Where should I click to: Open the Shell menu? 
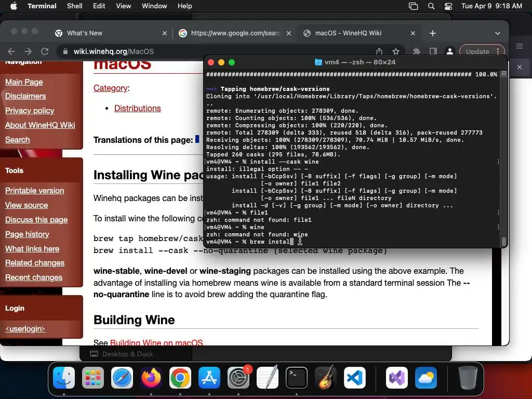click(75, 6)
